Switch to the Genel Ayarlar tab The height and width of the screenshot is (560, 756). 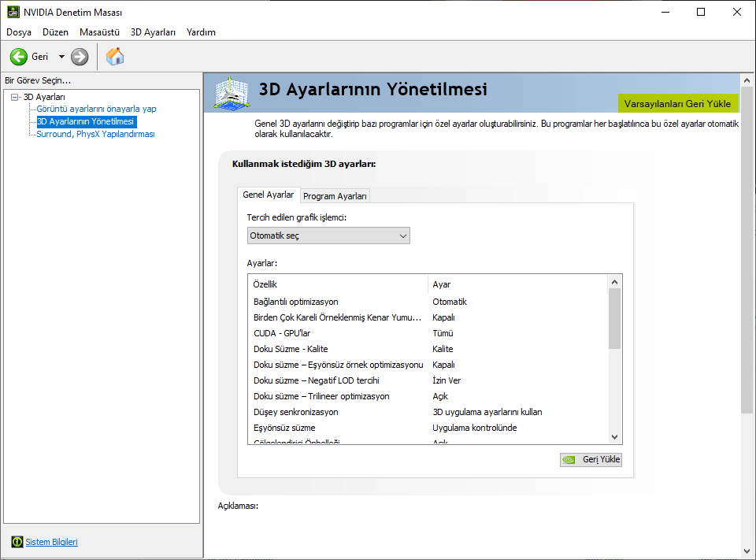pyautogui.click(x=268, y=195)
